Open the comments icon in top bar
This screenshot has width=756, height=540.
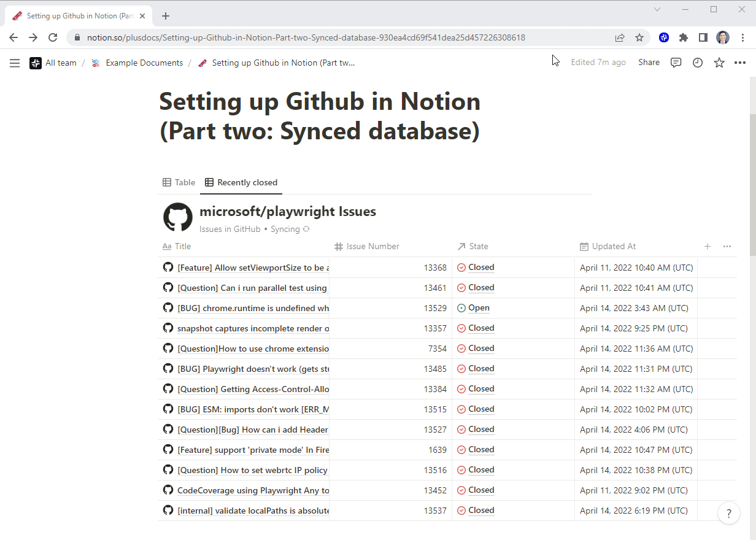tap(676, 63)
